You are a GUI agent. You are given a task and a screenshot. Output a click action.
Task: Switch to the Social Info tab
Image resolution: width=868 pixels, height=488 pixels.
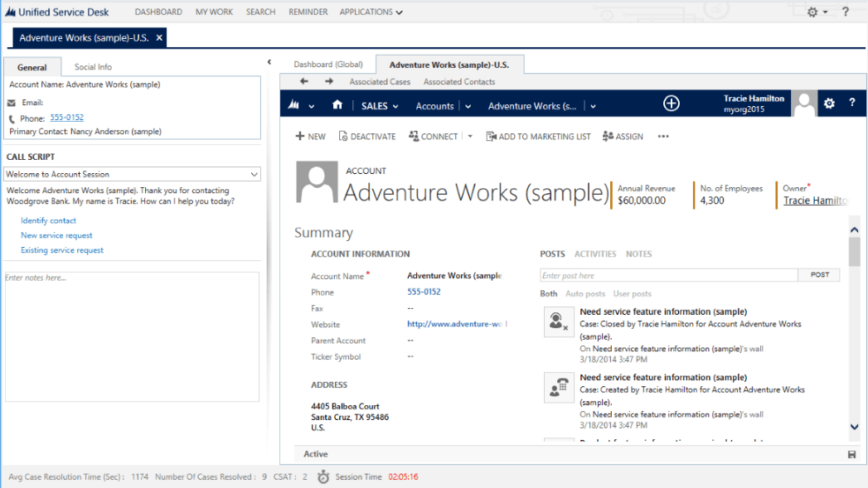(93, 67)
